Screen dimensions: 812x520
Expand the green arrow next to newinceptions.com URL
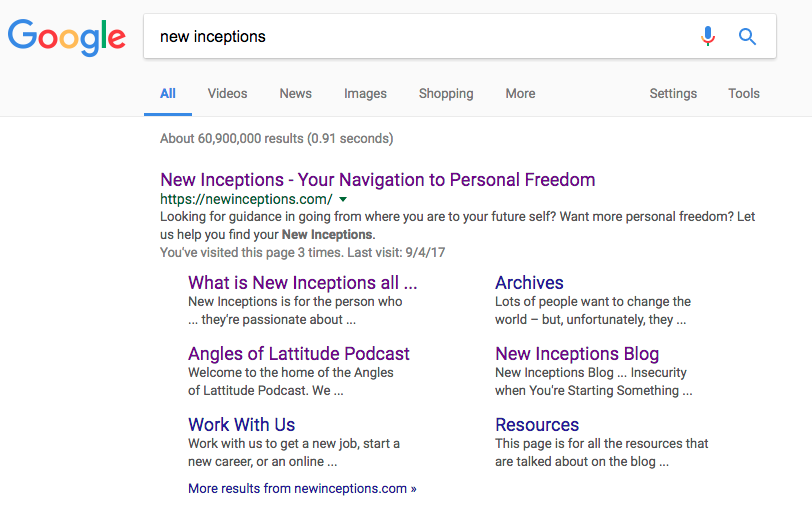pyautogui.click(x=343, y=199)
